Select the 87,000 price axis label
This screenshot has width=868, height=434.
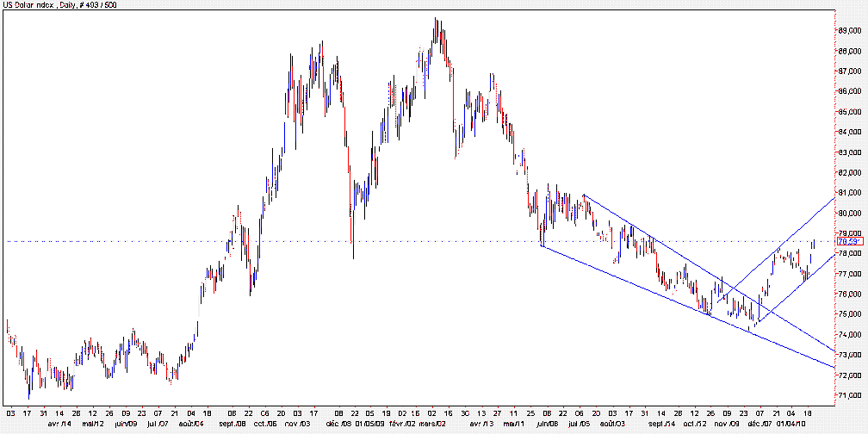851,72
